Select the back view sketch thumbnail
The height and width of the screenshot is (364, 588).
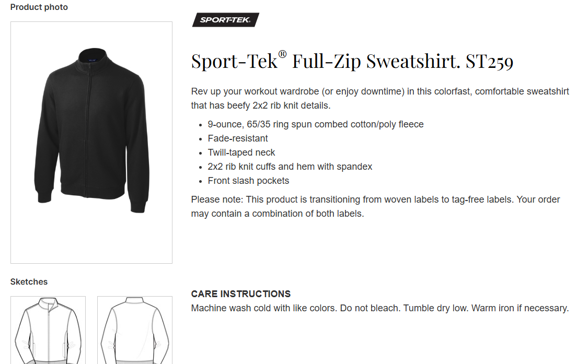pos(134,330)
